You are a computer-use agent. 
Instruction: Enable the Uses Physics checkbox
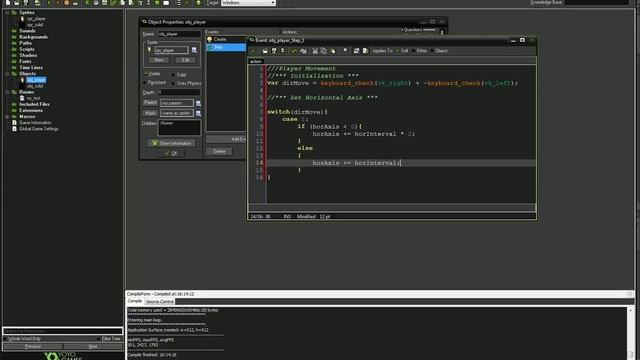tap(173, 83)
